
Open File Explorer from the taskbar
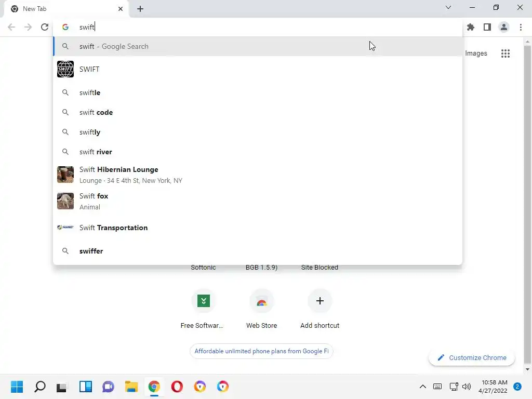click(x=131, y=387)
